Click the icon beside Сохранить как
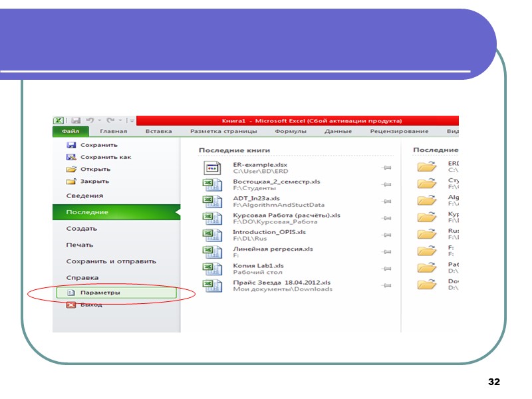 (71, 157)
